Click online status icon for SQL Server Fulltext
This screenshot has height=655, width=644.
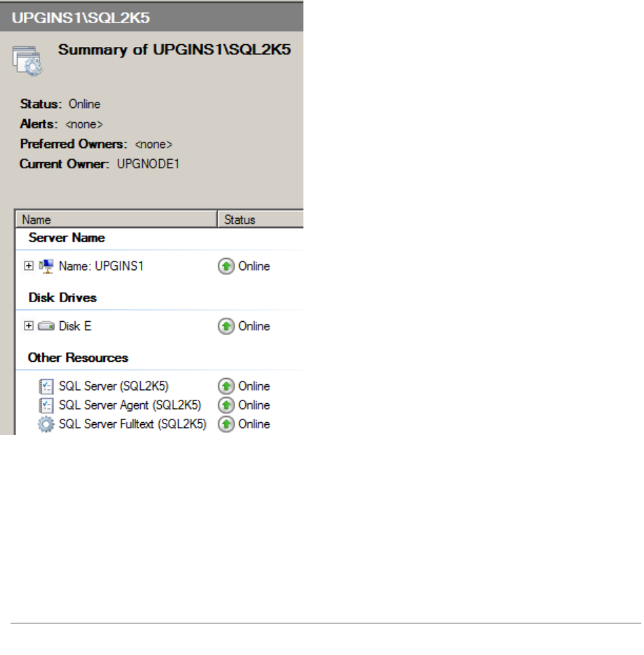(226, 424)
